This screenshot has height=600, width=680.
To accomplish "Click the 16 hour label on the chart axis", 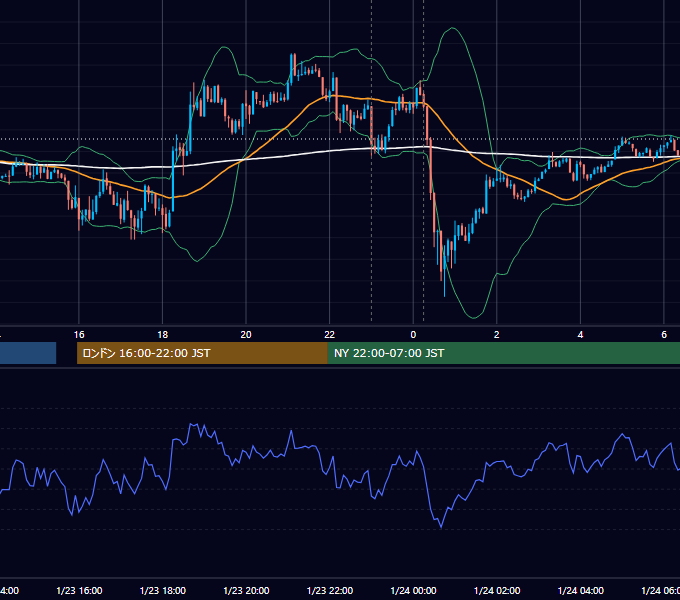I will point(79,335).
